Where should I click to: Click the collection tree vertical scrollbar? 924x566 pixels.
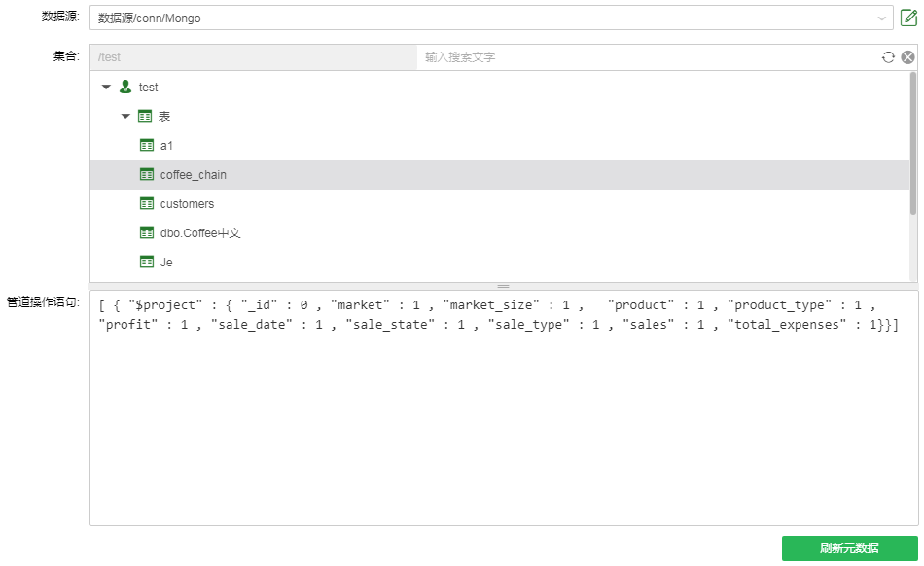click(x=913, y=144)
